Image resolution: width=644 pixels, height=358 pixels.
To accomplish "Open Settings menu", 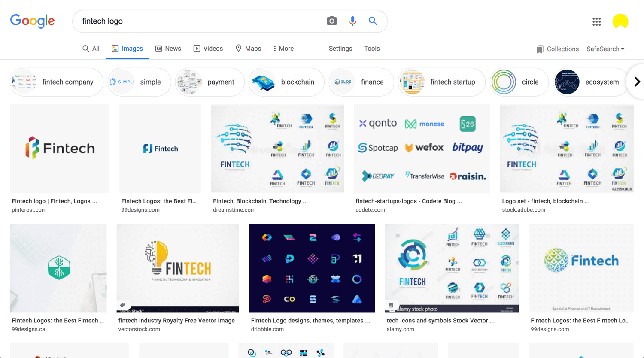I will (x=340, y=49).
